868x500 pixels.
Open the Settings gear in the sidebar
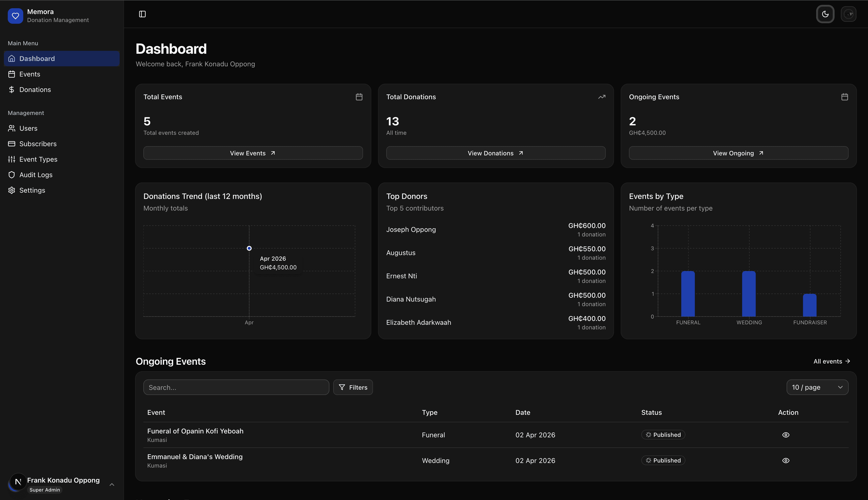point(12,190)
